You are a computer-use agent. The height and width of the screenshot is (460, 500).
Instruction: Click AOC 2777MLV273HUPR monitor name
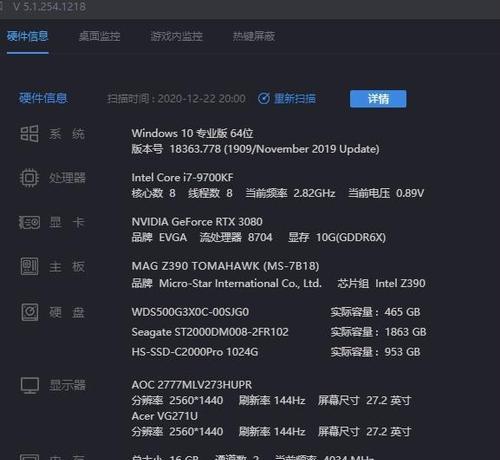coord(192,385)
